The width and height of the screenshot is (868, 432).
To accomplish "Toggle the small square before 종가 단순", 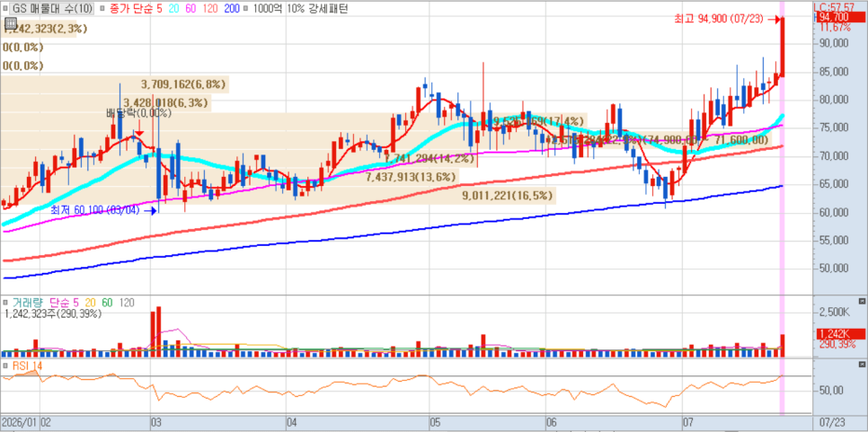I will (102, 8).
